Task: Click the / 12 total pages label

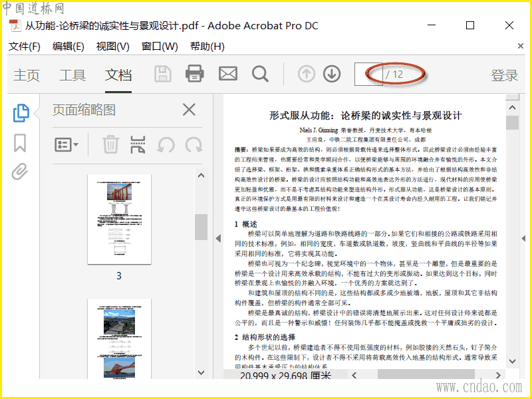Action: point(394,74)
